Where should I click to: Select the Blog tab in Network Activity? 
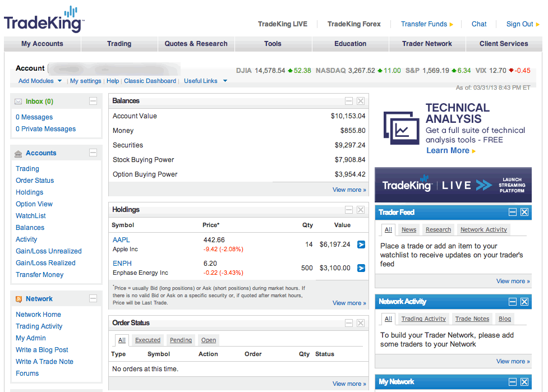pyautogui.click(x=505, y=319)
